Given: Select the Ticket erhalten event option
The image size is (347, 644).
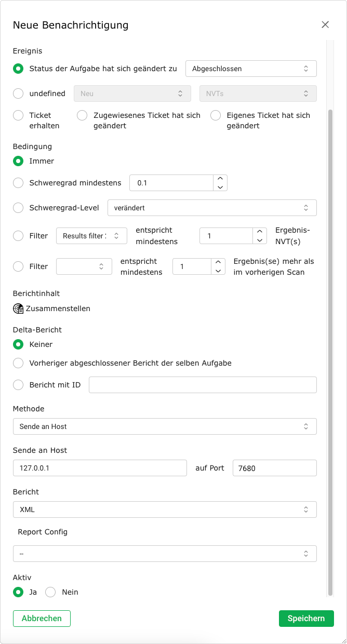Looking at the screenshot, I should (x=18, y=115).
